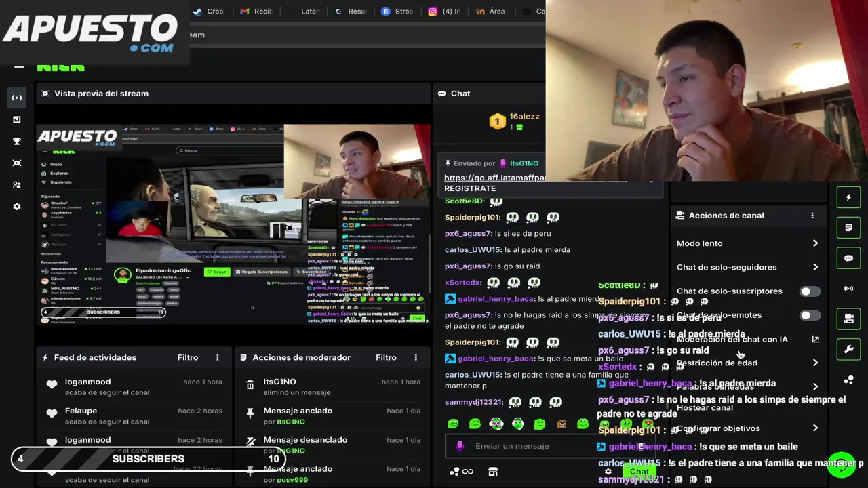The width and height of the screenshot is (868, 488).
Task: Open kebab menu of Acciones de canal
Action: (812, 216)
